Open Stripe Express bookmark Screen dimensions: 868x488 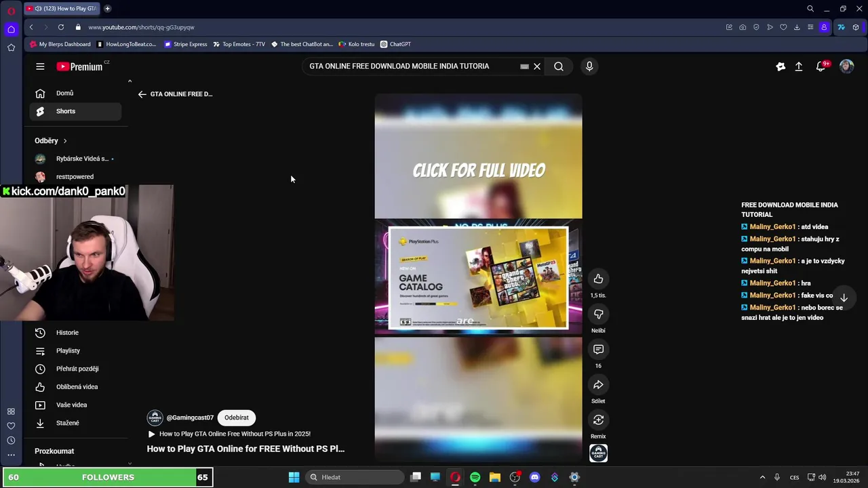tap(185, 44)
